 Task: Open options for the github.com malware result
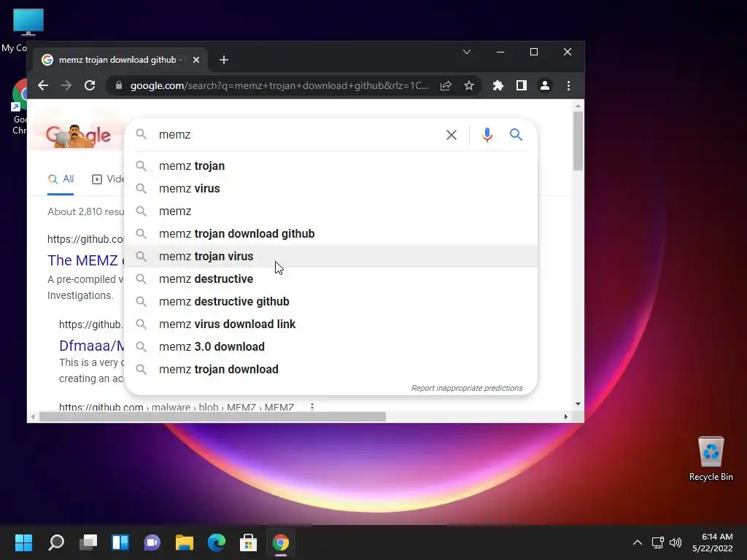coord(312,407)
